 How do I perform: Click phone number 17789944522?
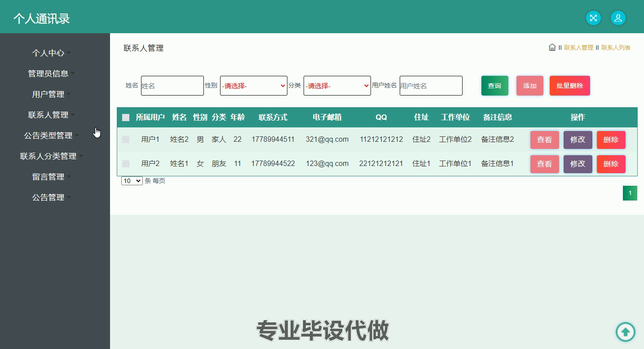point(273,164)
